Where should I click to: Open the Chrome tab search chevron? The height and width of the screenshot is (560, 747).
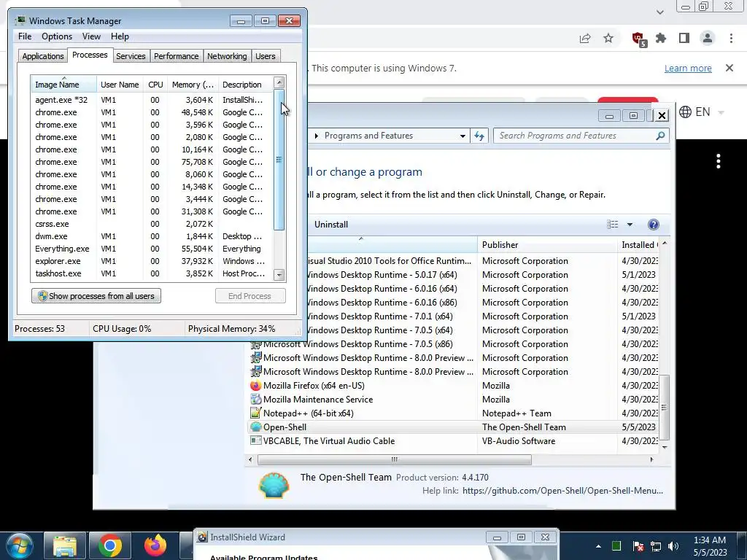tap(659, 12)
